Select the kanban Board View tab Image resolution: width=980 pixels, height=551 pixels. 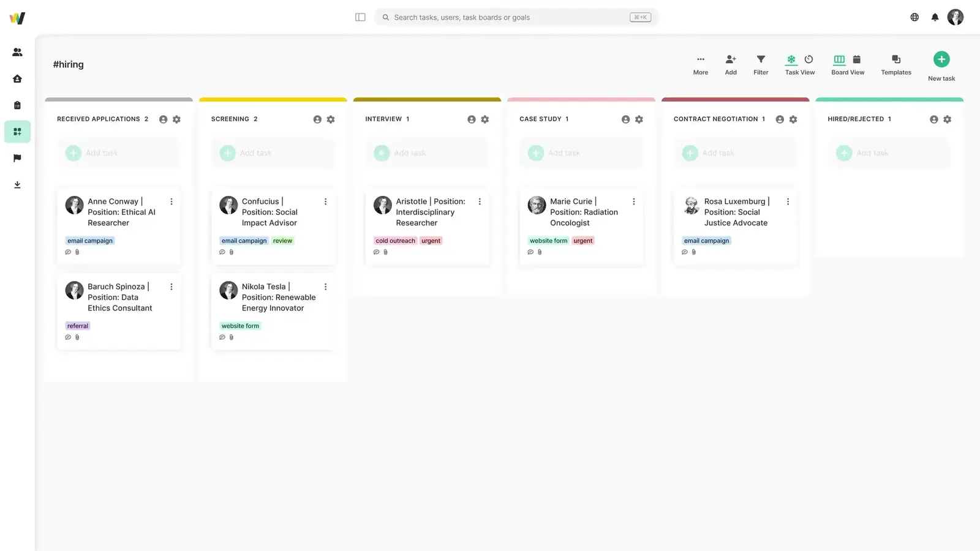[x=839, y=59]
